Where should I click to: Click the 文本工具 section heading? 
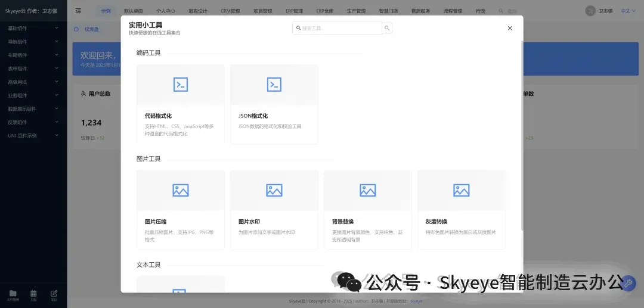tap(148, 265)
